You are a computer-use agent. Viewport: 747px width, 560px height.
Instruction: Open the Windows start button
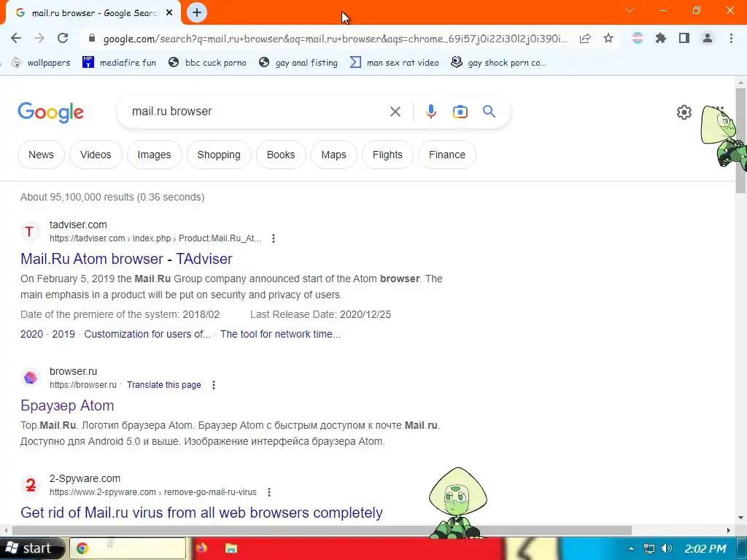pos(31,548)
